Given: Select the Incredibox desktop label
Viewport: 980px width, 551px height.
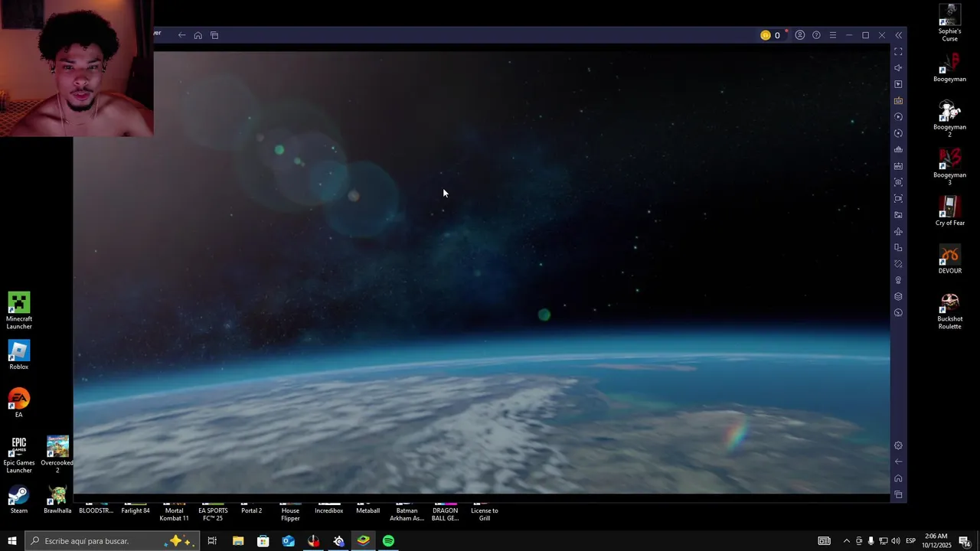Looking at the screenshot, I should point(329,510).
